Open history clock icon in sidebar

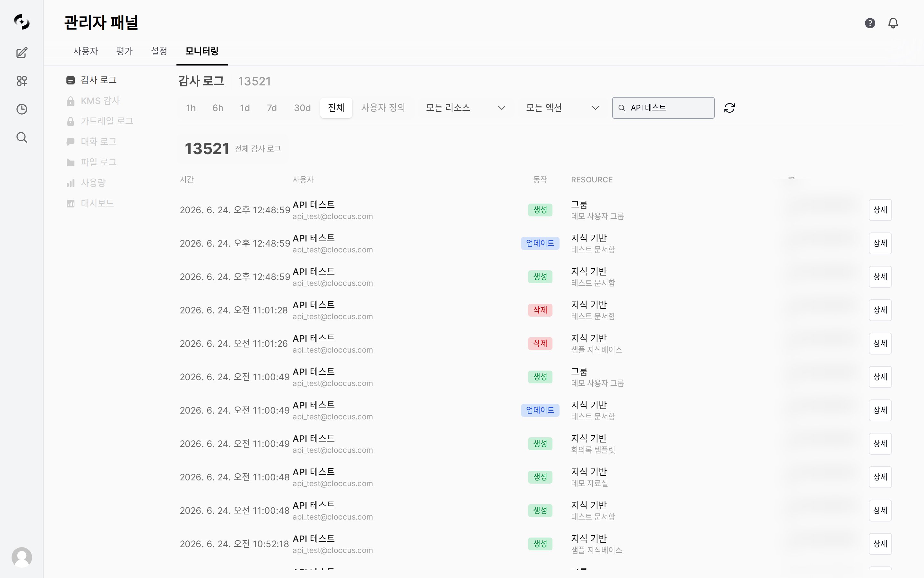tap(22, 109)
